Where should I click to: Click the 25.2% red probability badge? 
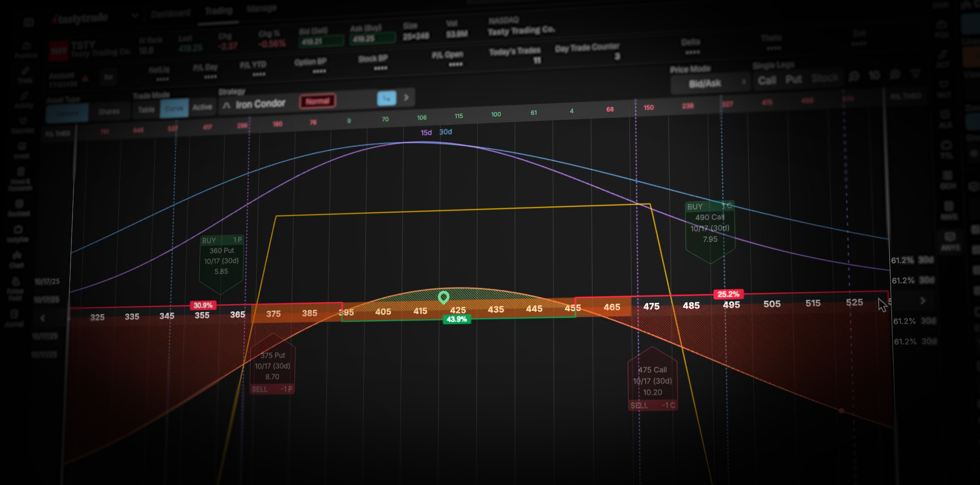728,294
